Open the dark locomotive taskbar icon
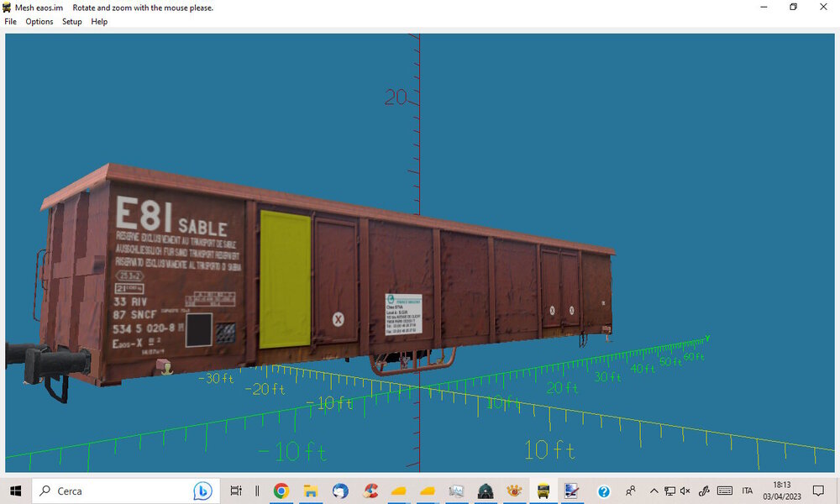 tap(486, 491)
